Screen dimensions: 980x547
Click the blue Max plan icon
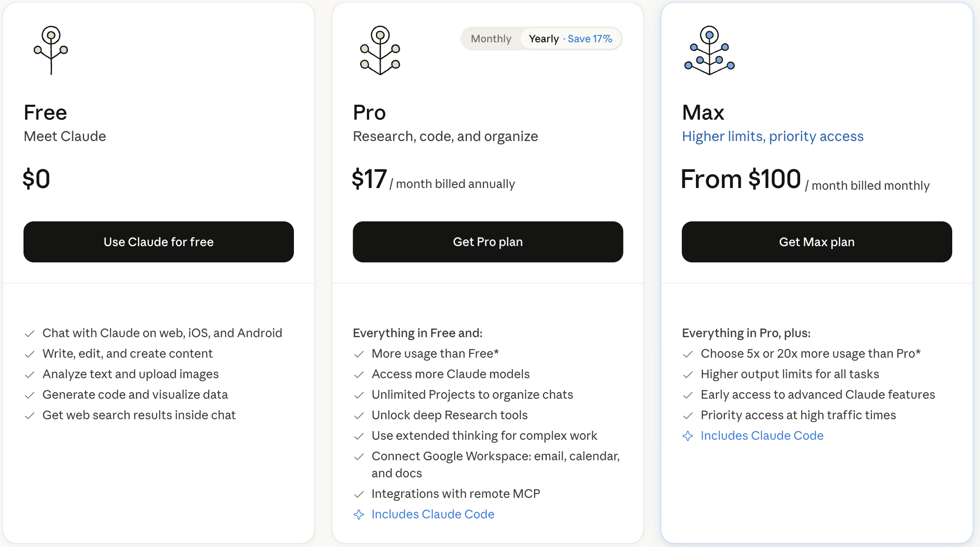(x=709, y=50)
